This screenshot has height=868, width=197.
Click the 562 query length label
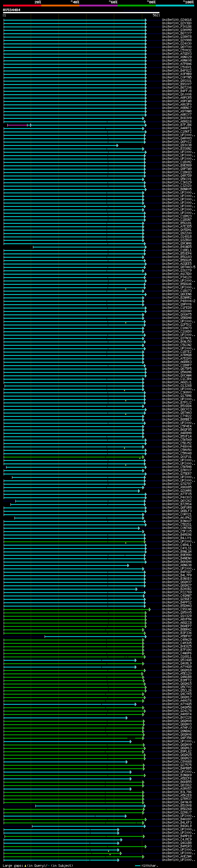(155, 15)
